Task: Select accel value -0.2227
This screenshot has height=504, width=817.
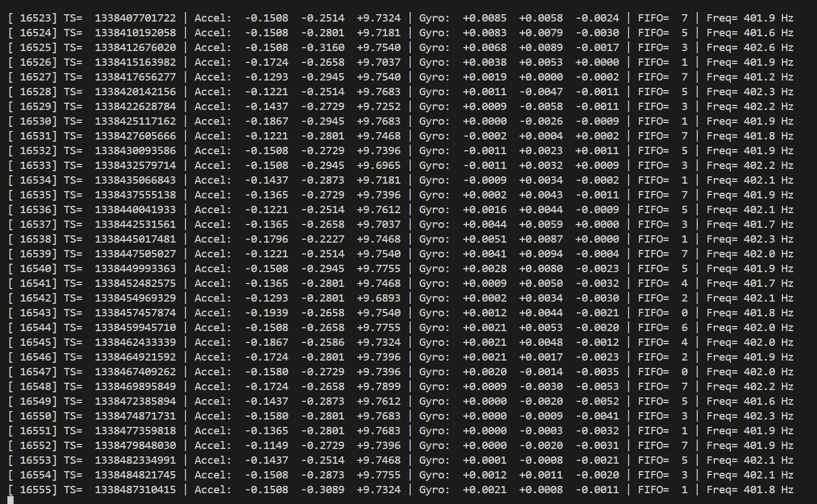Action: pos(323,239)
